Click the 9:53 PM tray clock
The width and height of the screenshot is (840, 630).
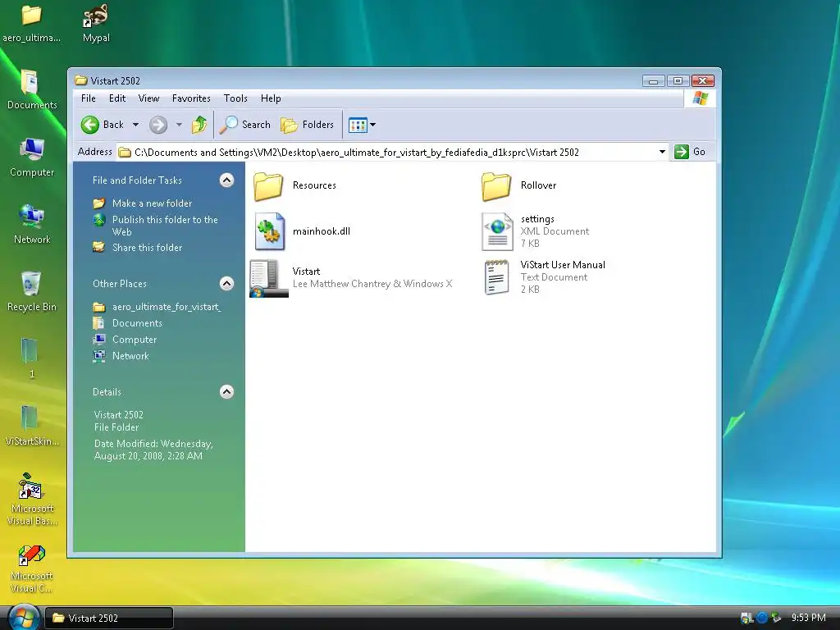pyautogui.click(x=809, y=618)
